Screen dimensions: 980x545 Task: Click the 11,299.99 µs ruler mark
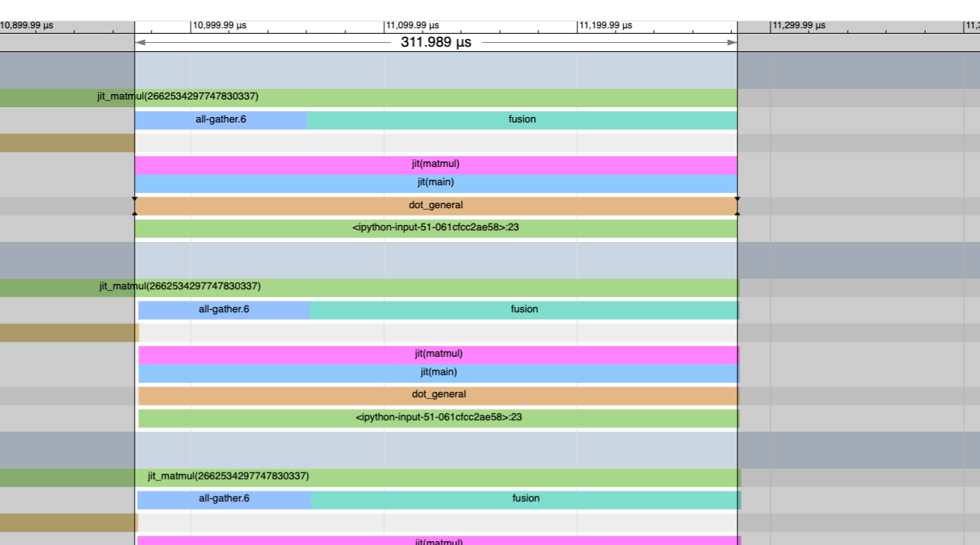pyautogui.click(x=799, y=25)
